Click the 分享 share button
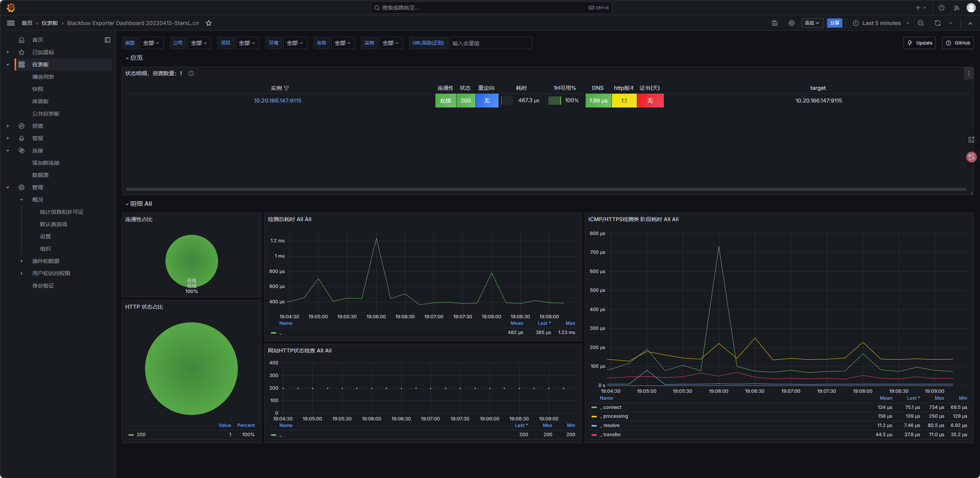 pyautogui.click(x=834, y=23)
